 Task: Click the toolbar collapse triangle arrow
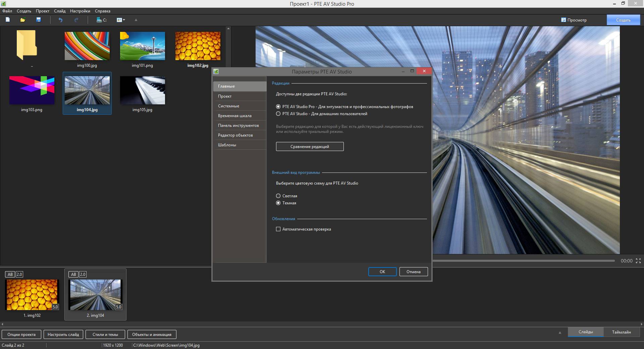pyautogui.click(x=136, y=20)
